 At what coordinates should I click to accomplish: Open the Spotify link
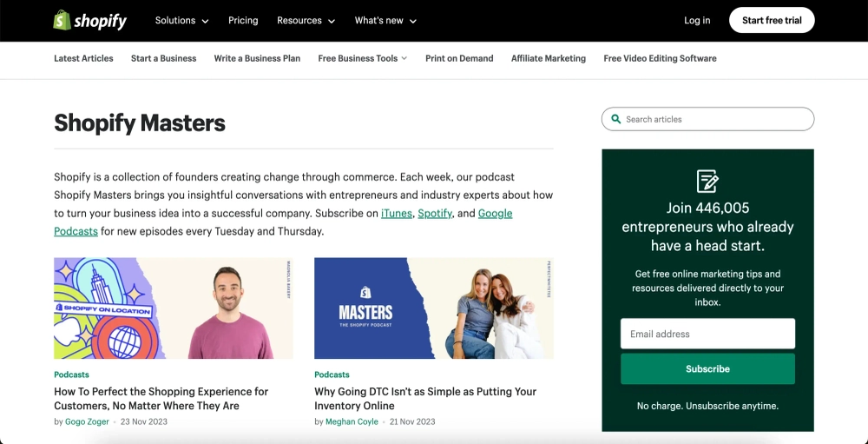[x=435, y=214]
